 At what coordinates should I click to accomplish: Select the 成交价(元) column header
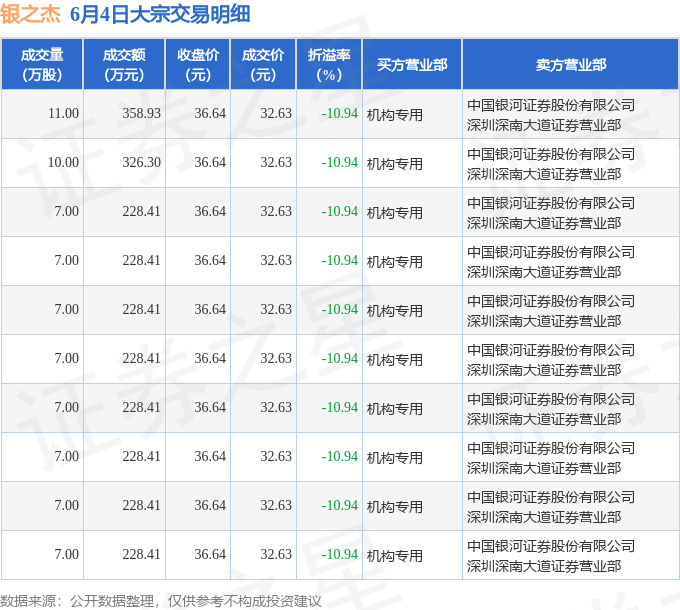pyautogui.click(x=263, y=65)
